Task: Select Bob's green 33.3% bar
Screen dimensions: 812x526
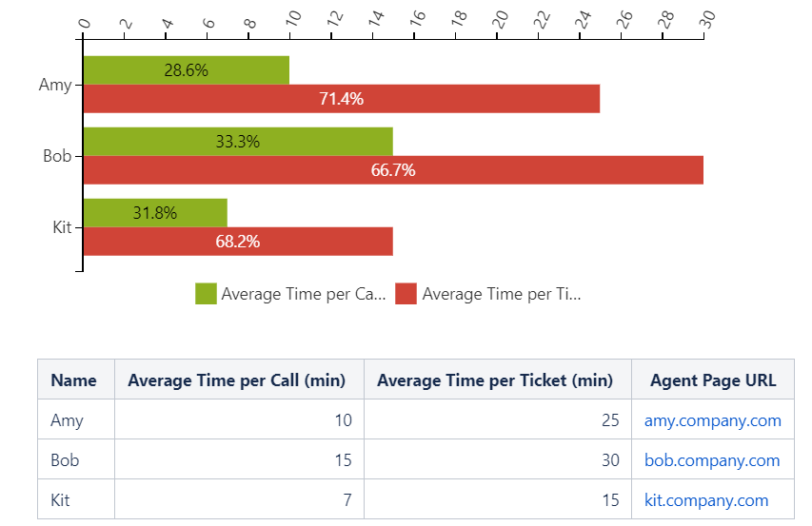Action: [238, 142]
